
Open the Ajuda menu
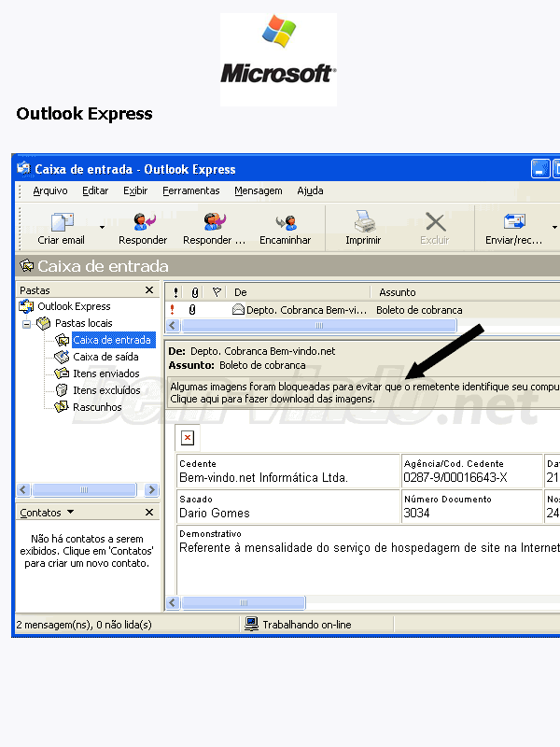coord(310,191)
